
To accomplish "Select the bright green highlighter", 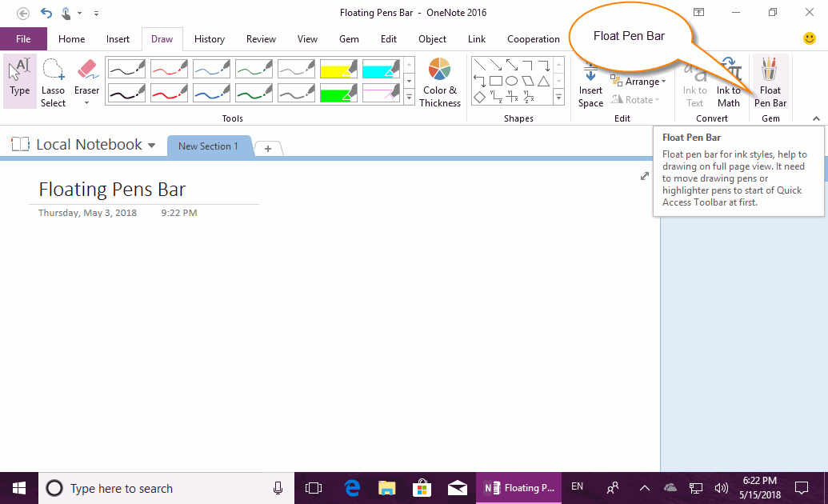I will point(338,93).
